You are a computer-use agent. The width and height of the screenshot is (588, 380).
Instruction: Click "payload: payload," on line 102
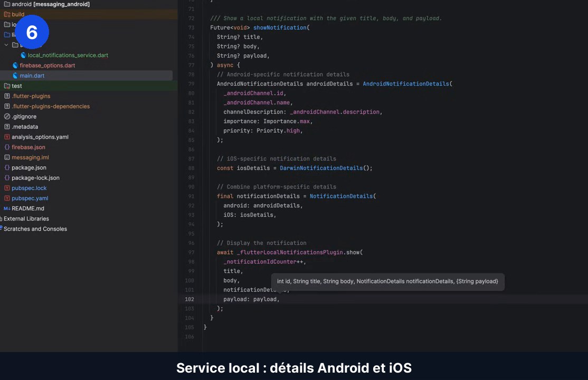(x=251, y=299)
